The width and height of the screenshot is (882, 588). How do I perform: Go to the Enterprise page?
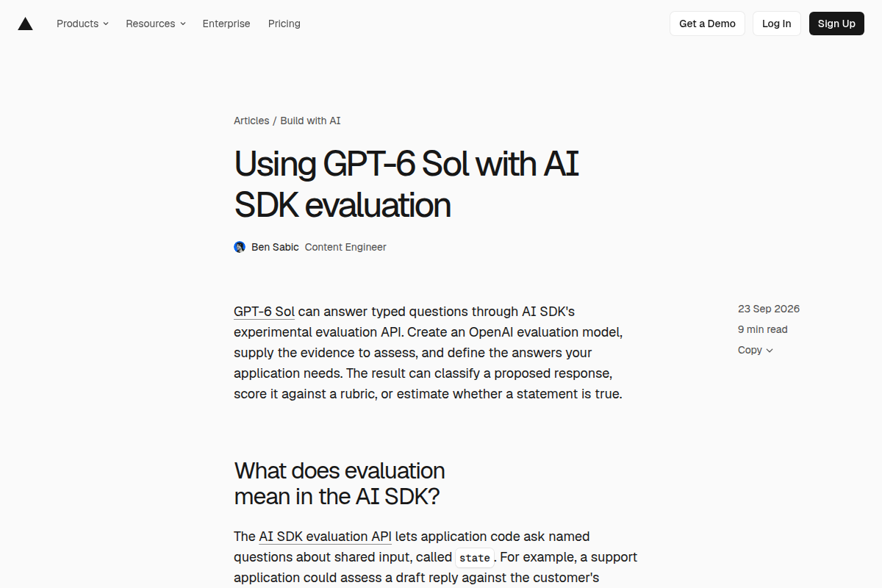coord(226,24)
